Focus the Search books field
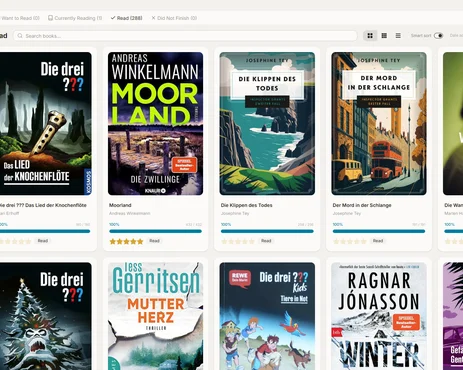The height and width of the screenshot is (370, 463). 185,36
